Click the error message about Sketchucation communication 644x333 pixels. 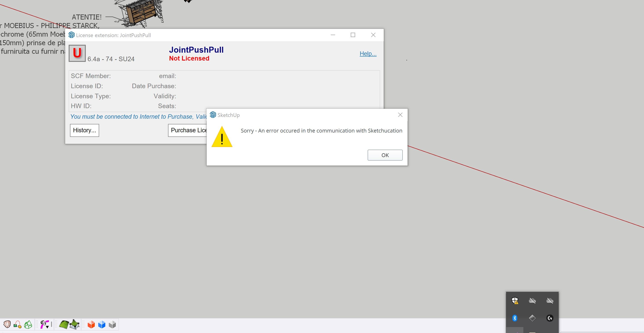322,131
